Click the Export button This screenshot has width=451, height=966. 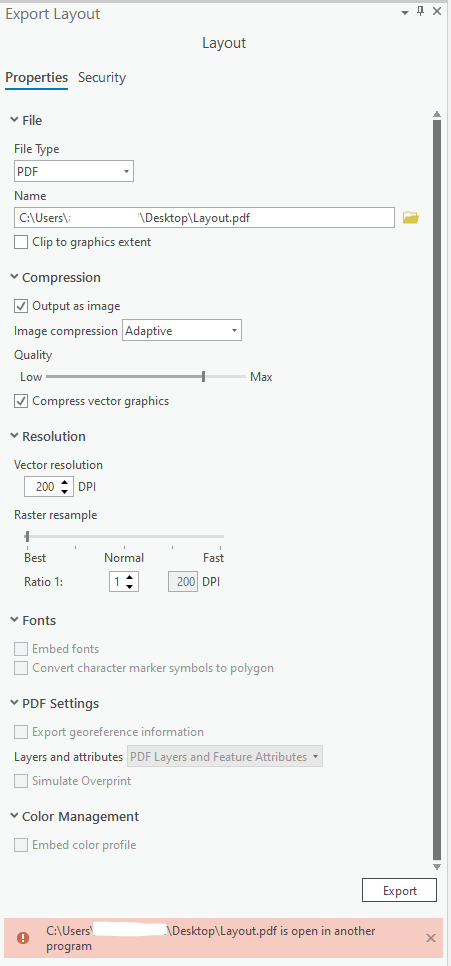[400, 891]
